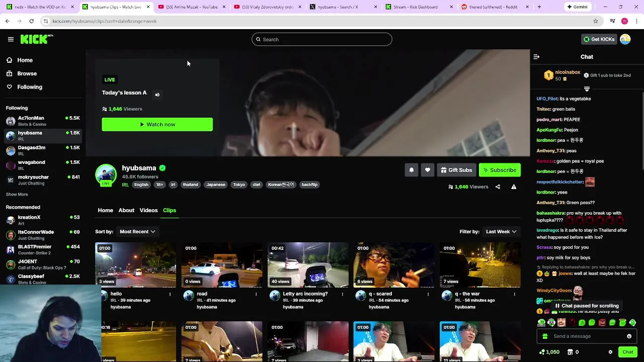Viewport: 644px width, 362px height.
Task: Open the shop icon showing 0
Action: 573,352
